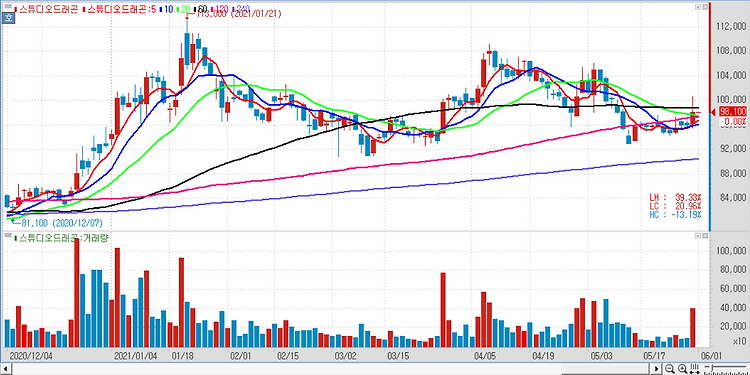Viewport: 750px width, 375px height.
Task: Click the HC : -13.19% statistic
Action: coord(675,214)
